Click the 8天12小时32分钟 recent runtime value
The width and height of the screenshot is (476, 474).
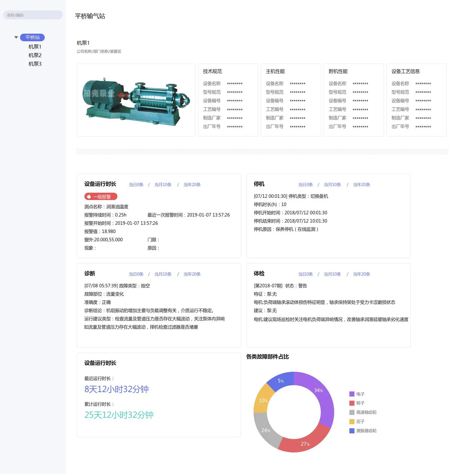[x=116, y=389]
